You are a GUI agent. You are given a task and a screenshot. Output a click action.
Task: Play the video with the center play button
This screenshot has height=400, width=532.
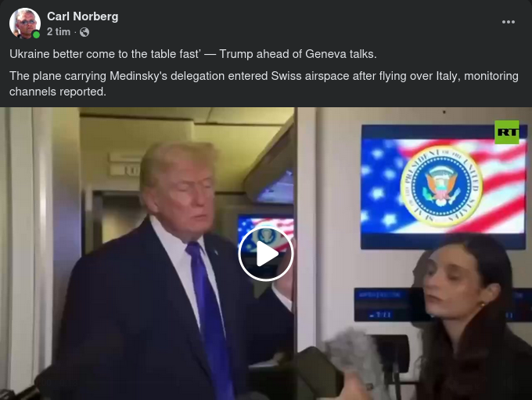point(266,254)
